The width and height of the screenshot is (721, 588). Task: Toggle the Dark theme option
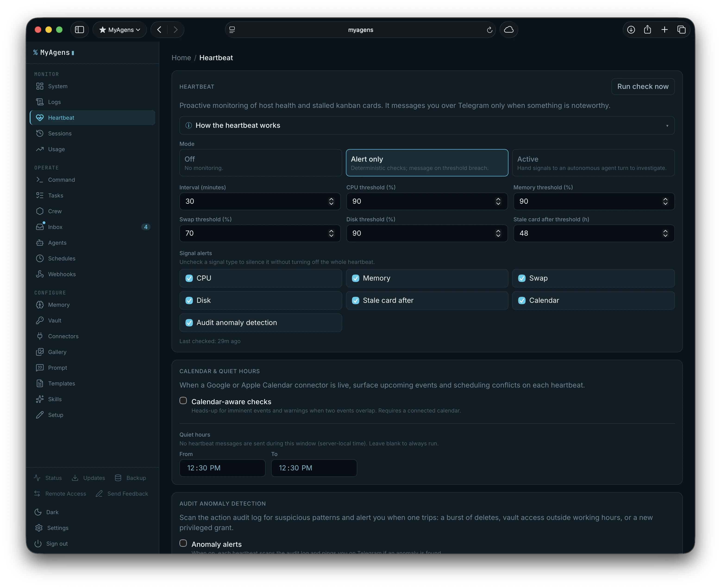[47, 512]
